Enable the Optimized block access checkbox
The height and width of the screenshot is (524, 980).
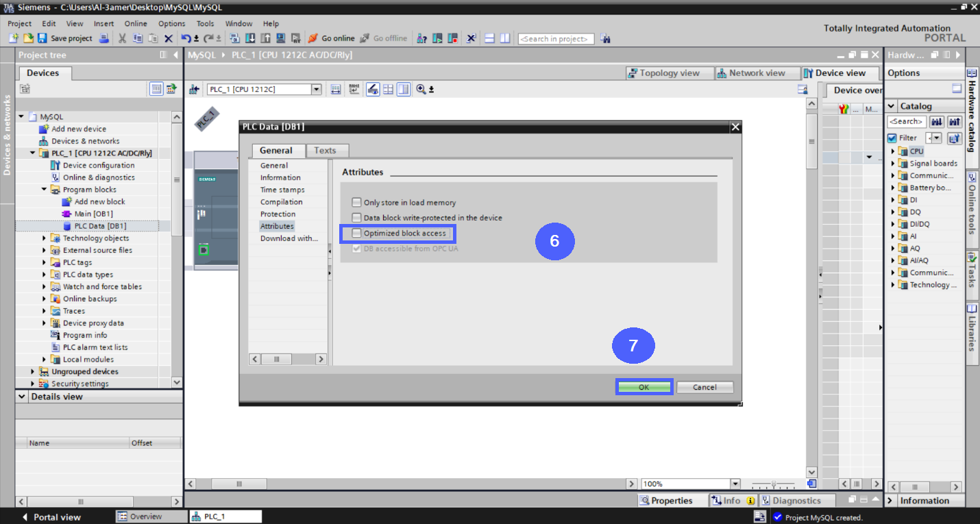pos(356,233)
